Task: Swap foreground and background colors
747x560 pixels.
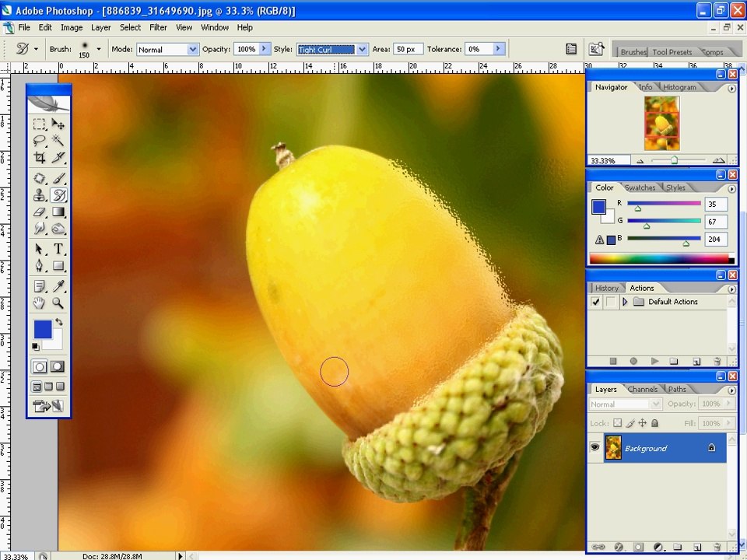Action: click(x=59, y=322)
